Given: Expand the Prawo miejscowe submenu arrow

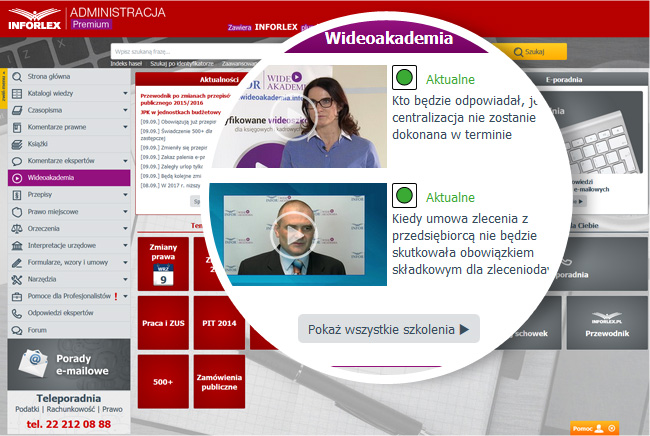Looking at the screenshot, I should (125, 212).
